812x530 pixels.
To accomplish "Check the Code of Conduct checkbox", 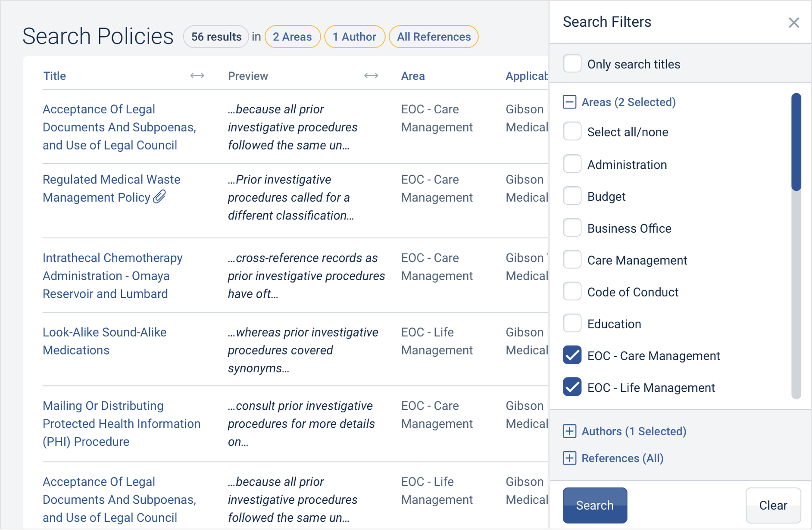I will pos(572,292).
